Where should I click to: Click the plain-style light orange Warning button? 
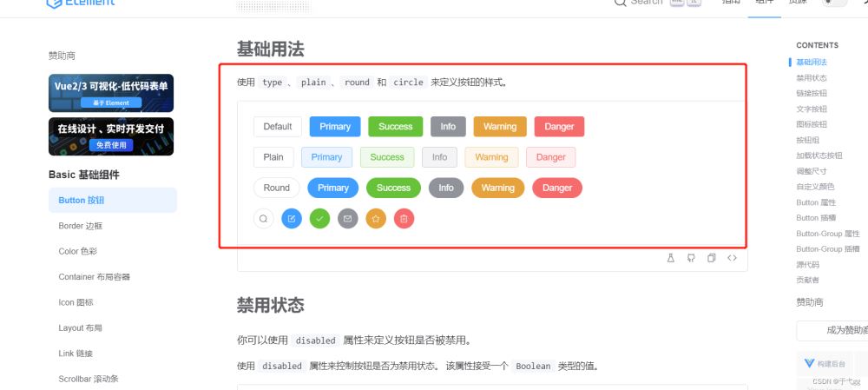click(491, 156)
